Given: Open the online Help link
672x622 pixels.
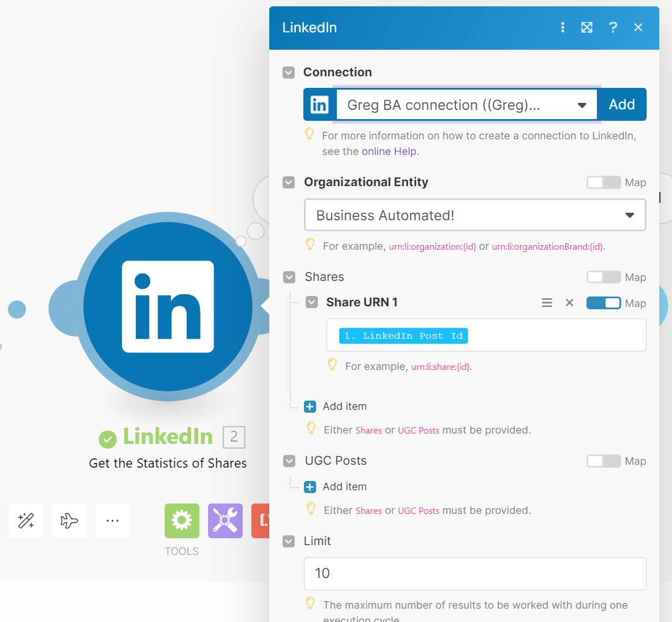Looking at the screenshot, I should (x=389, y=151).
